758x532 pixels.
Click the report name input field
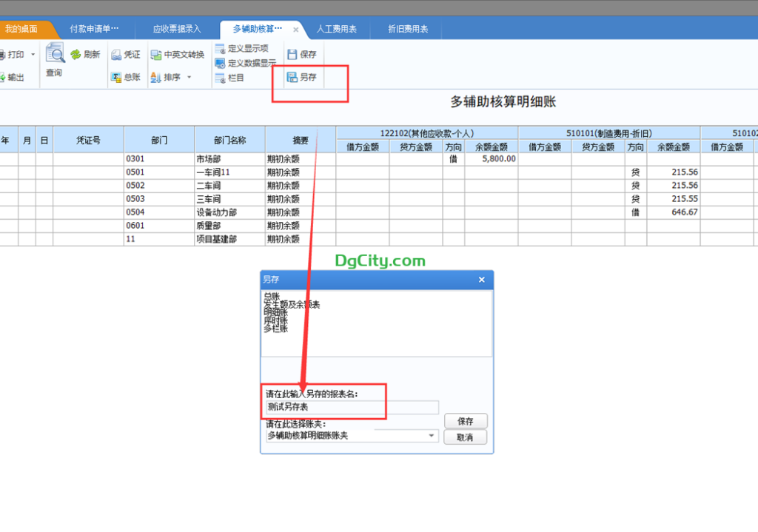(352, 407)
